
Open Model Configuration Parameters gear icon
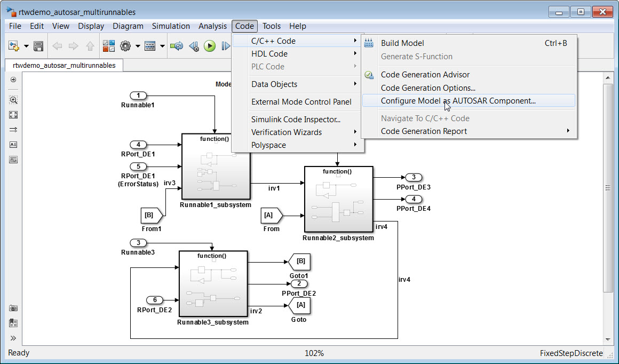[125, 46]
